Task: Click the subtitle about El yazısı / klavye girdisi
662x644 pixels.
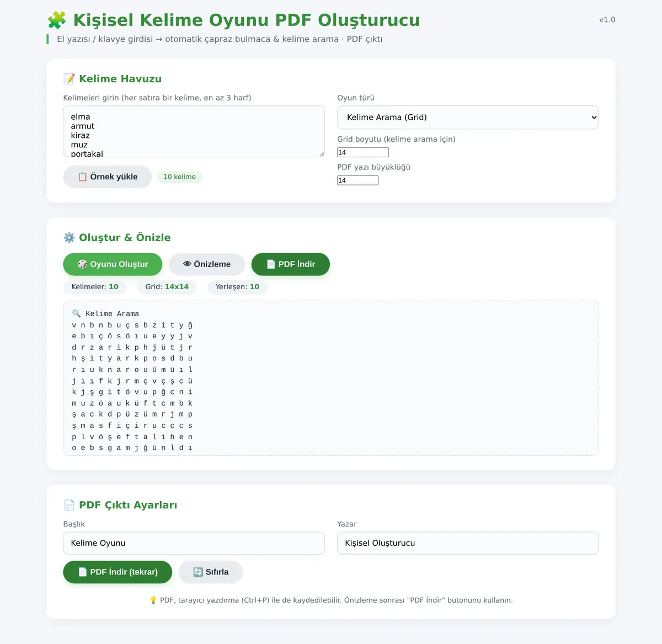Action: pos(220,39)
